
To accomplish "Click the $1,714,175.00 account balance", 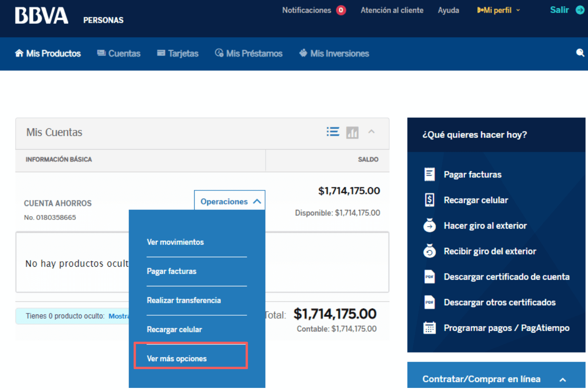I will point(349,191).
